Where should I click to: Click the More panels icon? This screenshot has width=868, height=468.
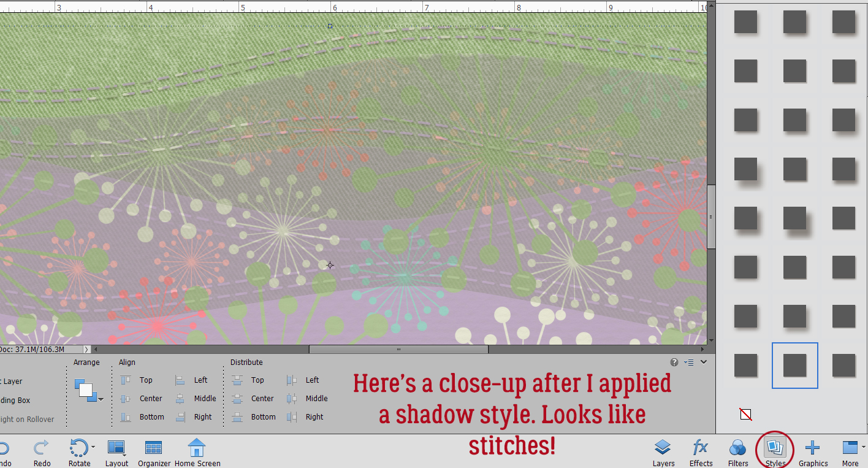coord(850,448)
